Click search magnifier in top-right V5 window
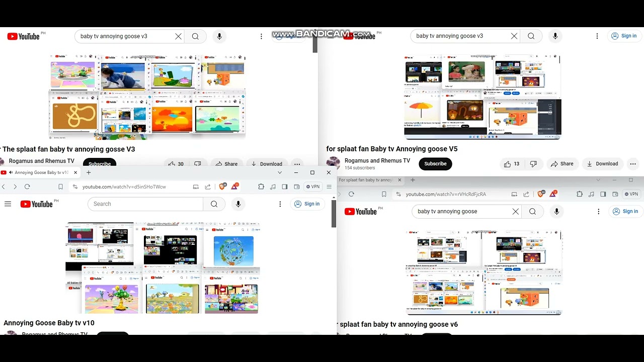The image size is (644, 362). tap(531, 36)
